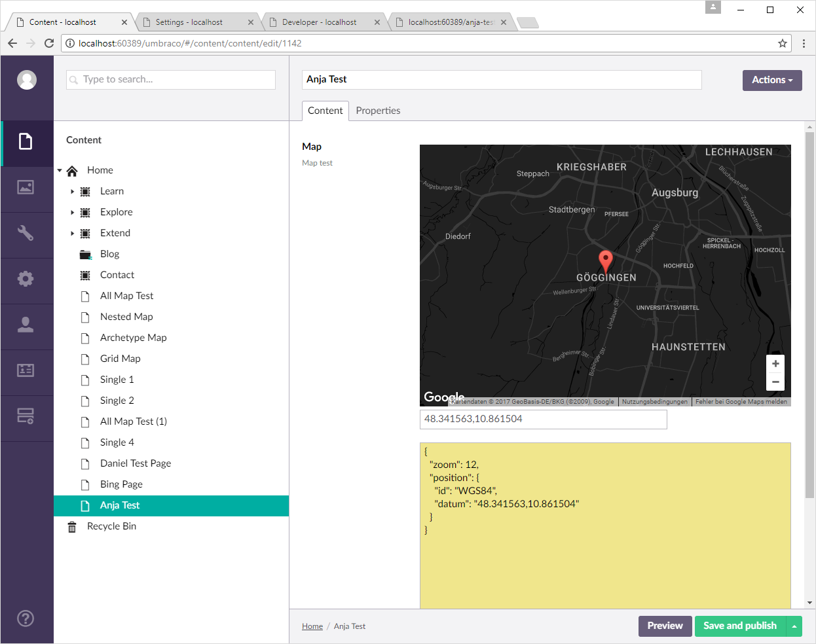This screenshot has height=644, width=816.
Task: Click the coordinates input field
Action: 544,420
